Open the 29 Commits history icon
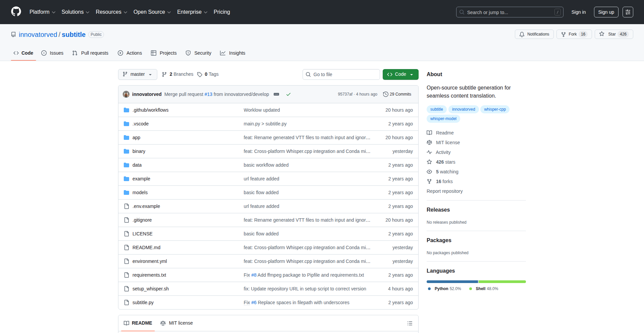The image size is (644, 333). [x=386, y=94]
